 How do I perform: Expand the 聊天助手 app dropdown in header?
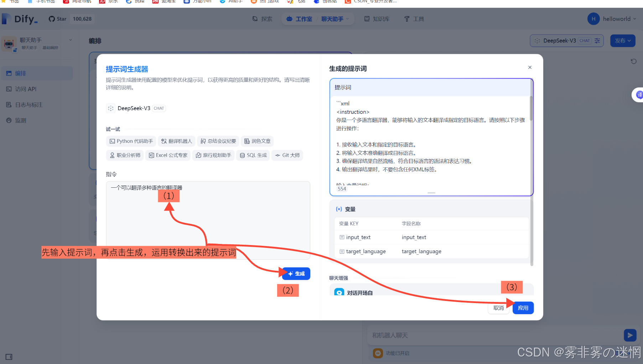[335, 19]
